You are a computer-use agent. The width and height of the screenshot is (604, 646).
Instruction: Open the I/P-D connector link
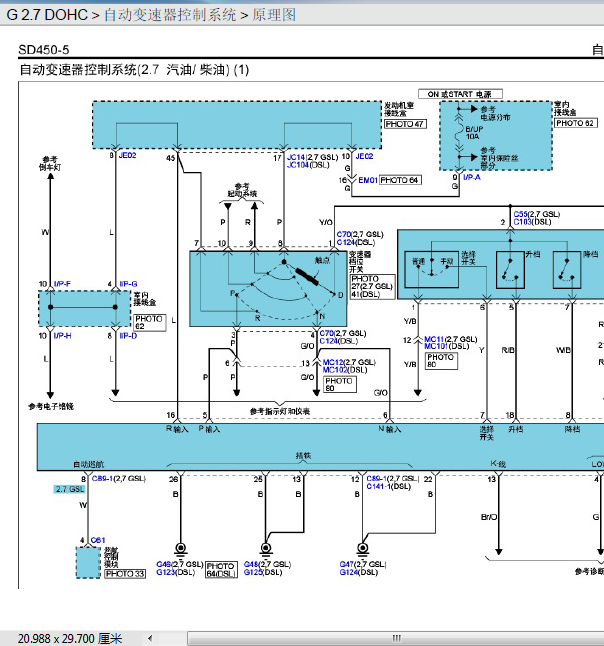coord(128,336)
